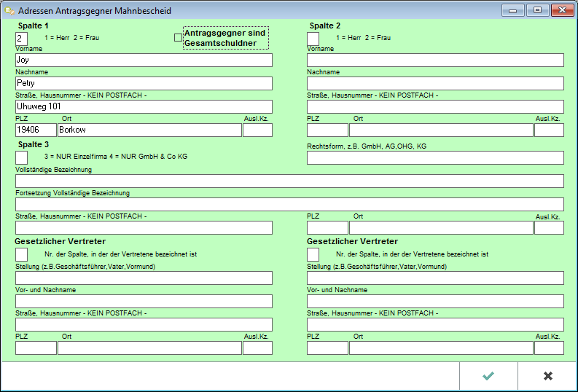Minimize the Adressen Antragsgegner window
578x392 pixels.
512,10
